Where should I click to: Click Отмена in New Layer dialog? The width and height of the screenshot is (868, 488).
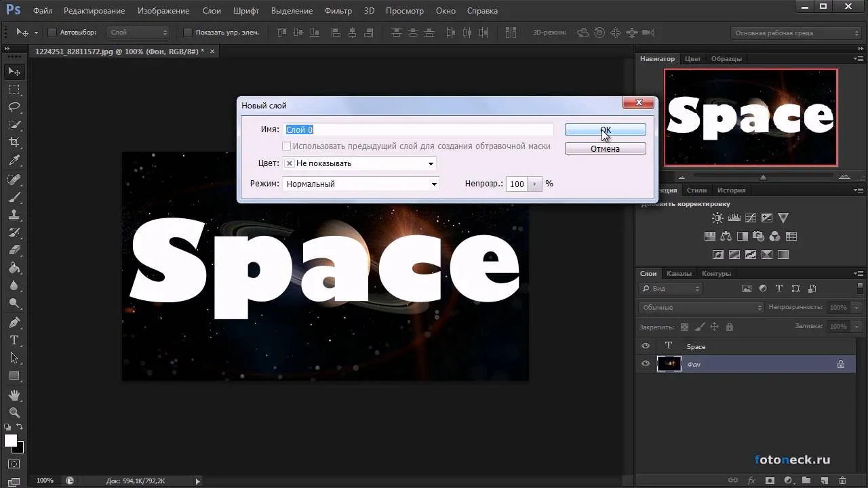point(605,148)
